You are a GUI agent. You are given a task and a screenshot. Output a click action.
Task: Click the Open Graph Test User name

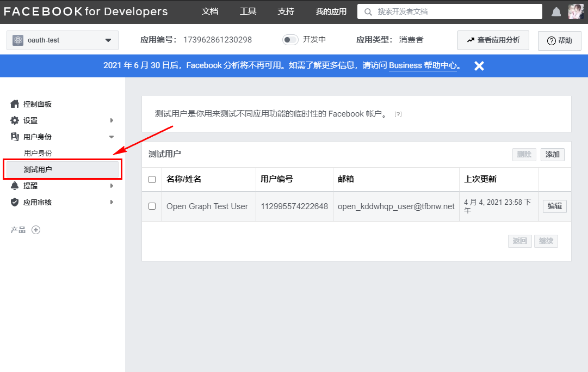coord(207,206)
